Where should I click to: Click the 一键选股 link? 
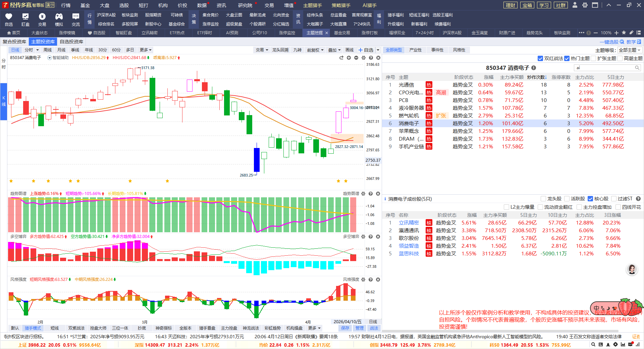pyautogui.click(x=611, y=42)
